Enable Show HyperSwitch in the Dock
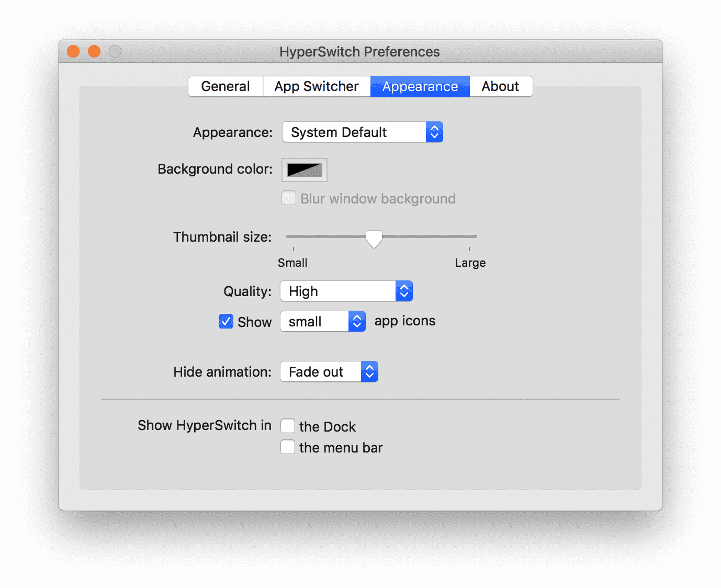 point(288,426)
